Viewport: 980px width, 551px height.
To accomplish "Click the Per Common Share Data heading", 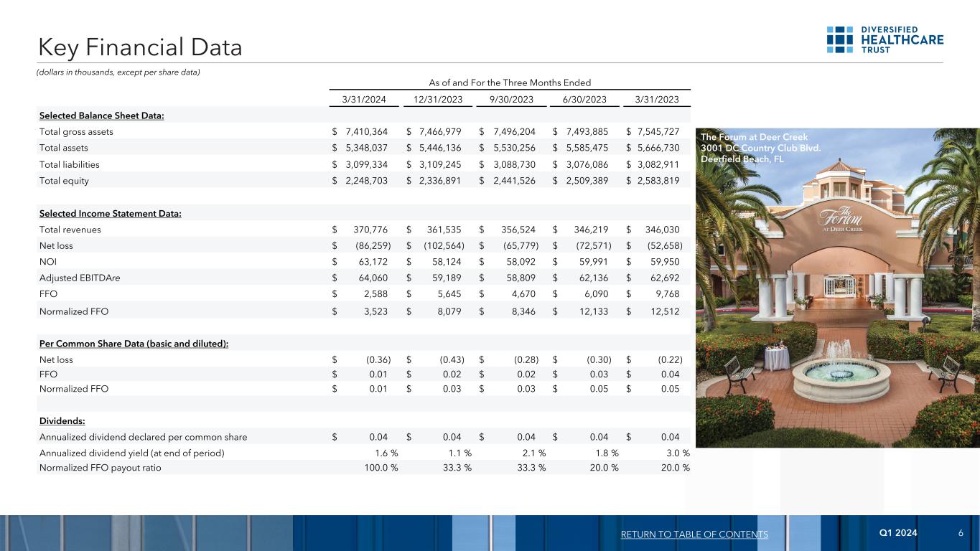I will coord(134,344).
